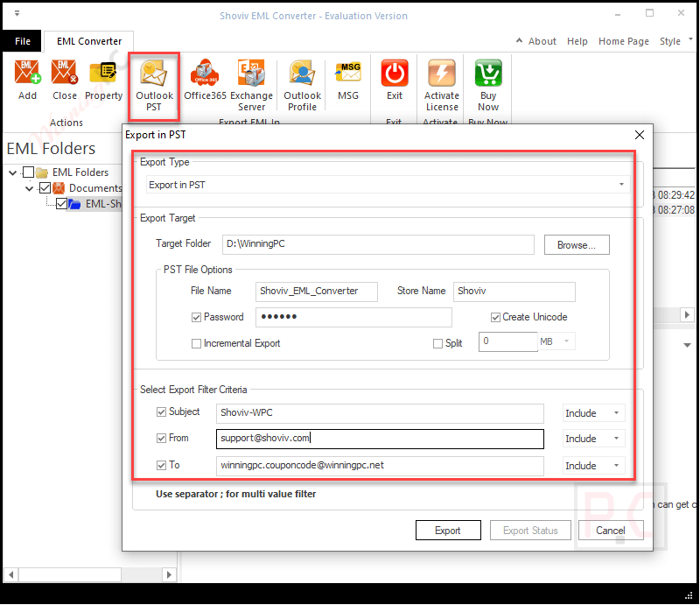
Task: Click the To filter email field
Action: tap(380, 466)
